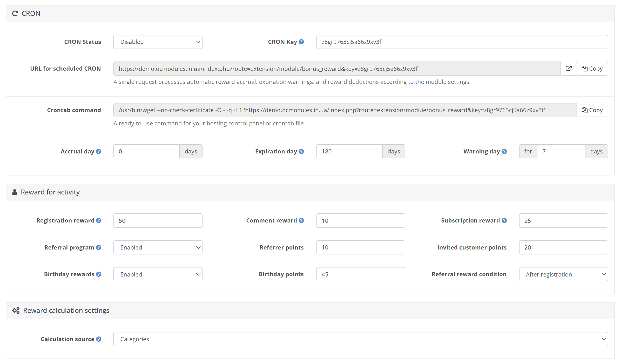Click the refresh icon in CRON header
Image resolution: width=621 pixels, height=364 pixels.
pos(15,14)
